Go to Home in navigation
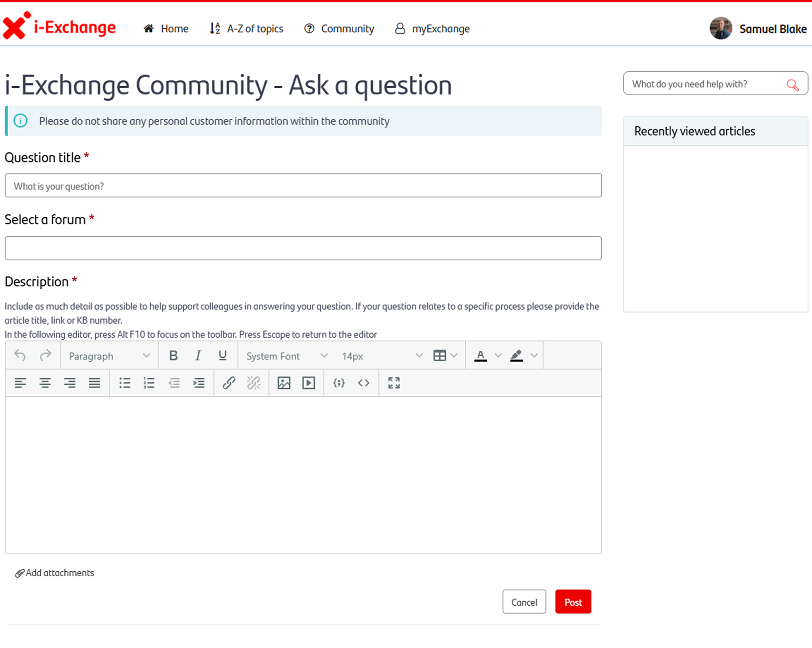 pos(166,28)
